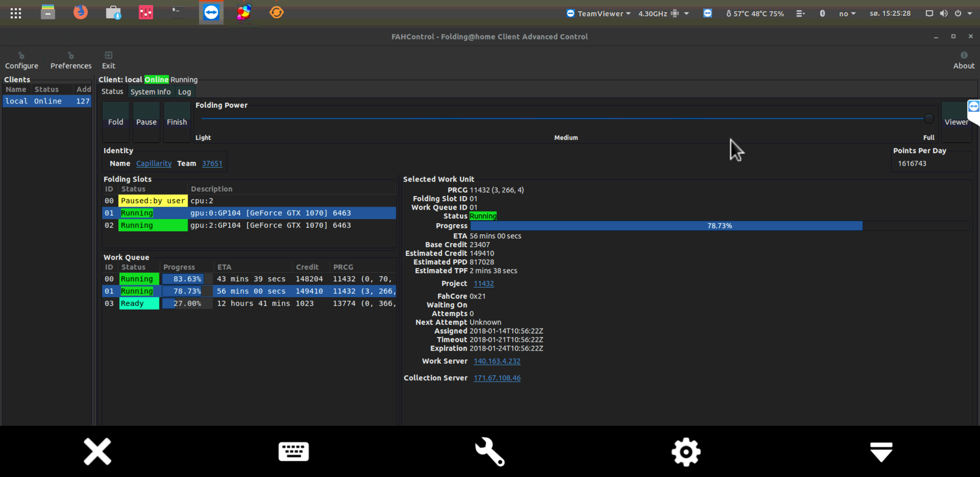Open Firefox from the top panel
This screenshot has width=980, height=477.
point(80,12)
